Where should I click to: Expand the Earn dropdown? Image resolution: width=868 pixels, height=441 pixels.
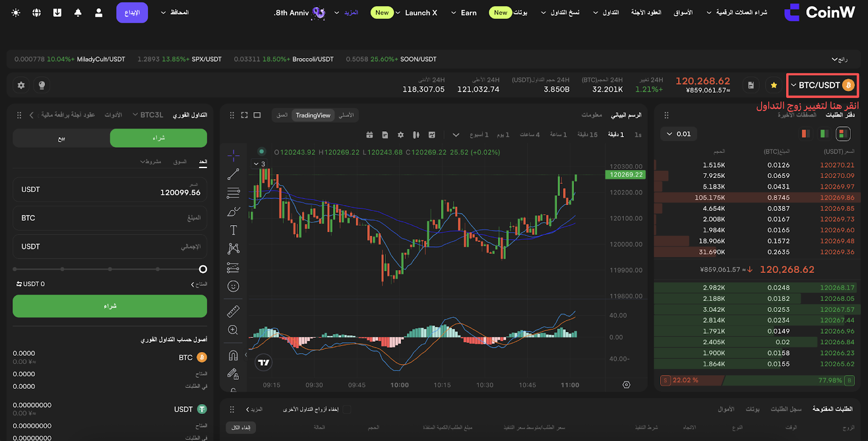pyautogui.click(x=464, y=12)
